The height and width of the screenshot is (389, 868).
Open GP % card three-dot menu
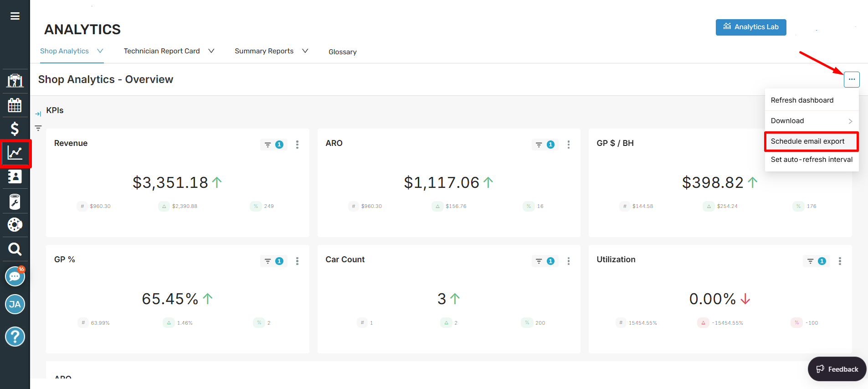297,261
